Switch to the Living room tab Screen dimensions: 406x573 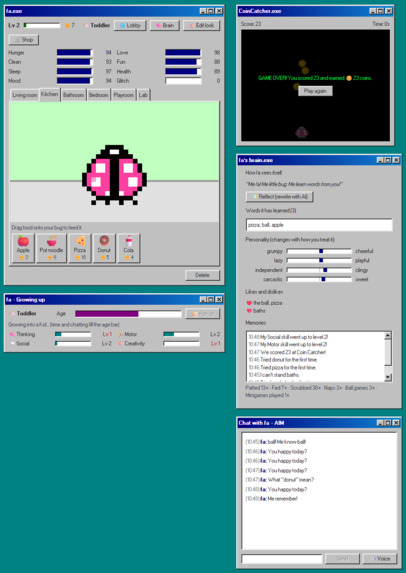24,95
